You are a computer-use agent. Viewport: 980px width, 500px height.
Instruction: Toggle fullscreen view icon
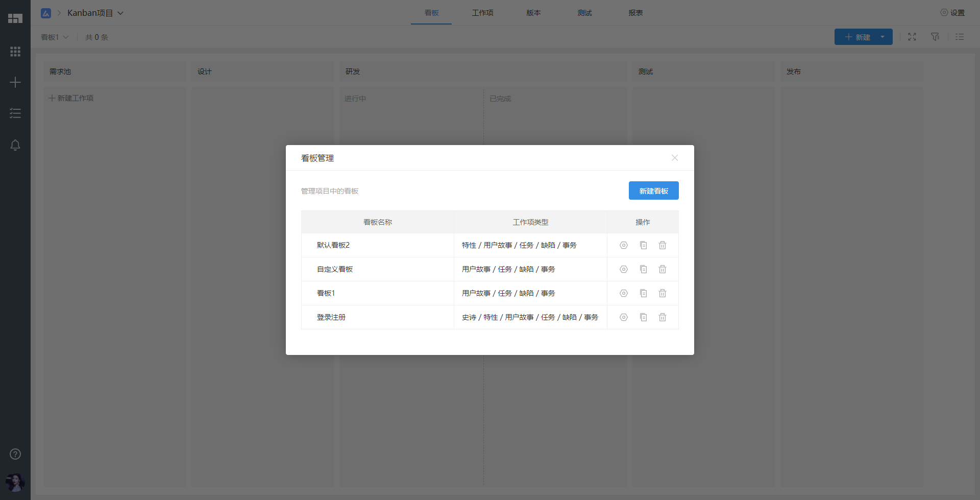click(x=912, y=37)
